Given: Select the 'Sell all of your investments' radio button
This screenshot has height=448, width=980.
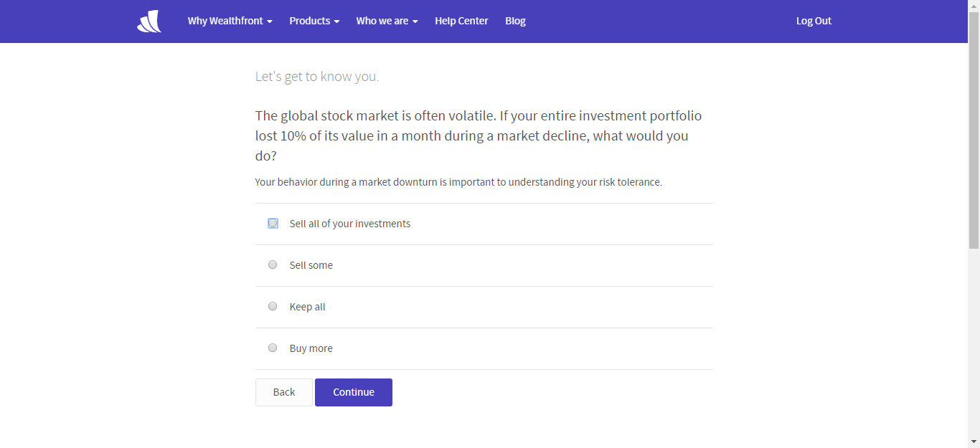Looking at the screenshot, I should [273, 224].
